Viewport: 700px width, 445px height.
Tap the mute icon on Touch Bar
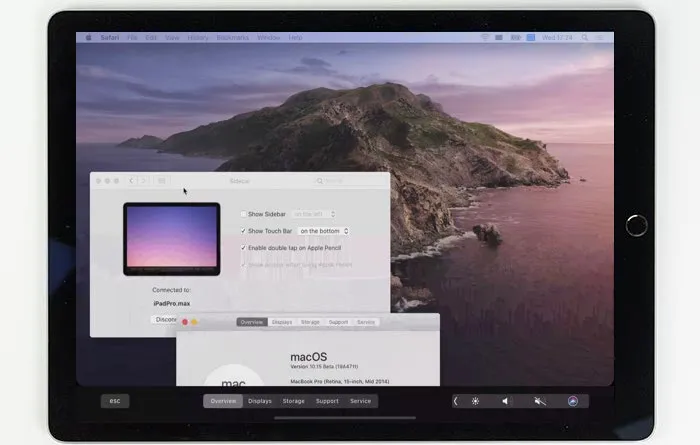pyautogui.click(x=540, y=401)
